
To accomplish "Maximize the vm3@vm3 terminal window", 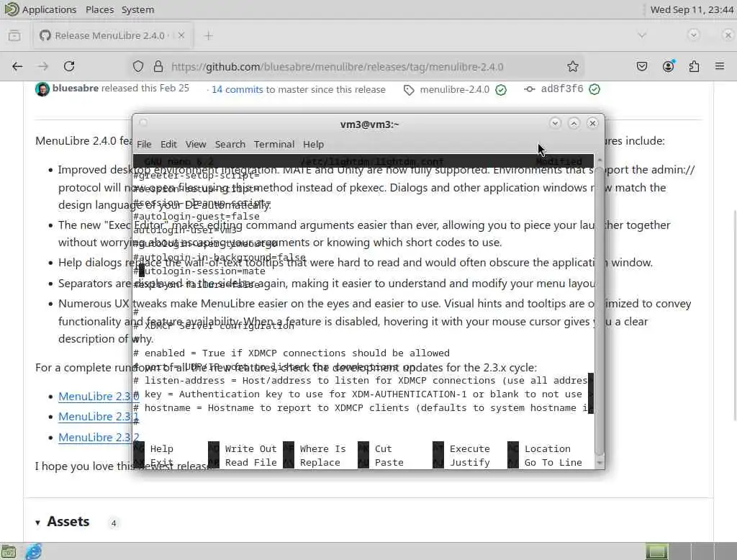I will [x=574, y=123].
